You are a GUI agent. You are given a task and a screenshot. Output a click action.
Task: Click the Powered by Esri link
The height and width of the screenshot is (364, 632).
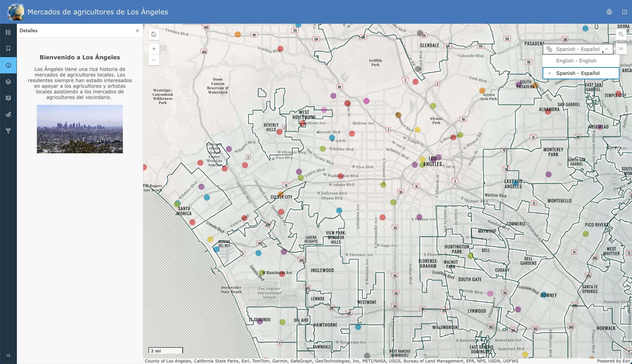(x=613, y=361)
